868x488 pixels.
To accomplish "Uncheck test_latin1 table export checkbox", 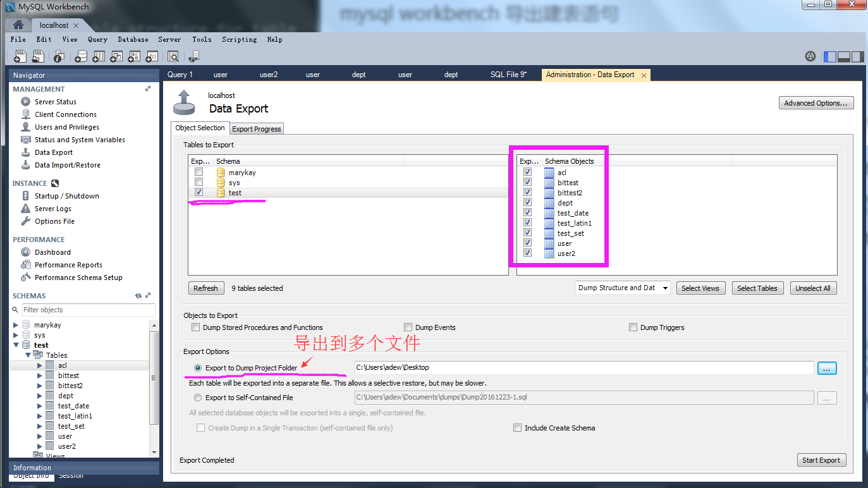I will (x=527, y=223).
